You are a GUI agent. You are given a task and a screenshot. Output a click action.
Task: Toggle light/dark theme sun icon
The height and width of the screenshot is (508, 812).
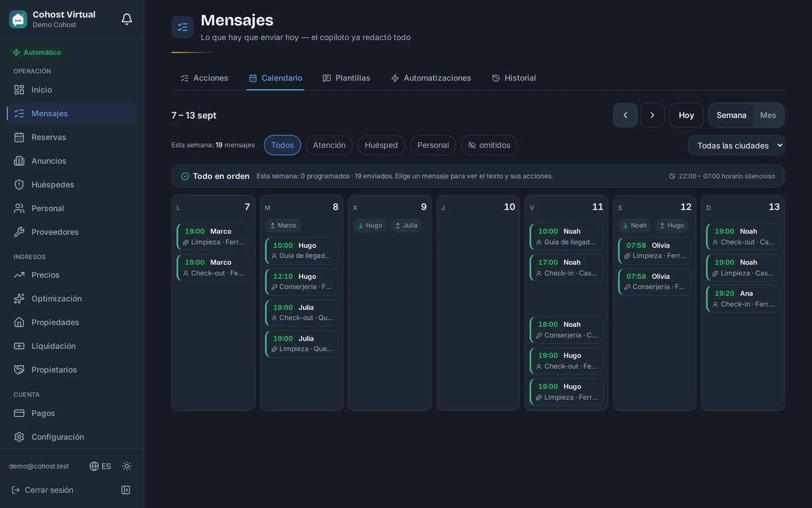(x=127, y=466)
